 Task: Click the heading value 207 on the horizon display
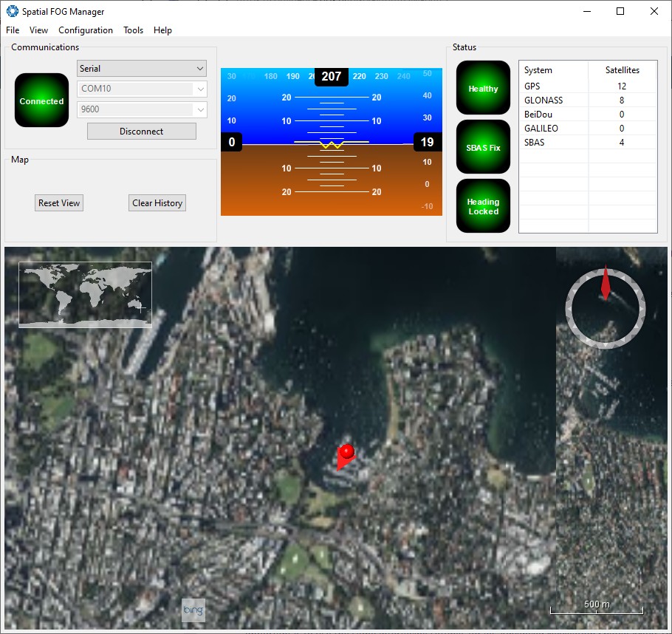pos(332,76)
